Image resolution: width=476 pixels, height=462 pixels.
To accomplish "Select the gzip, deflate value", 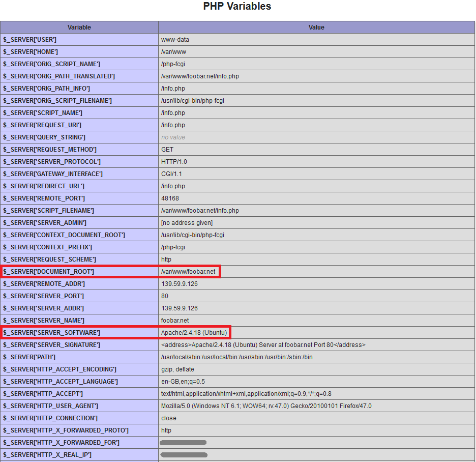I will (177, 369).
